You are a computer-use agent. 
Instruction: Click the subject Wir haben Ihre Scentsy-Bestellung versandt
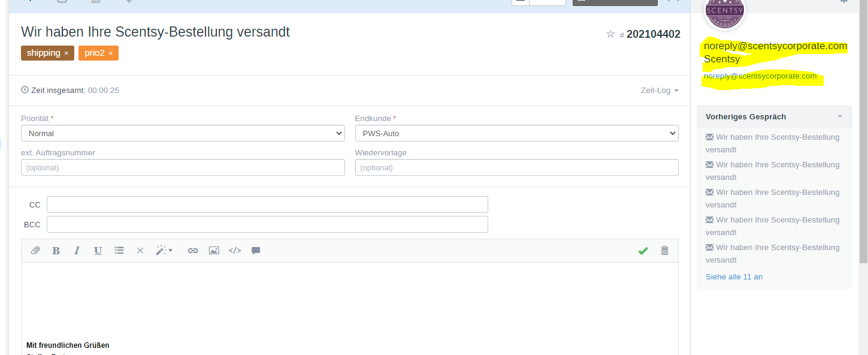(155, 32)
